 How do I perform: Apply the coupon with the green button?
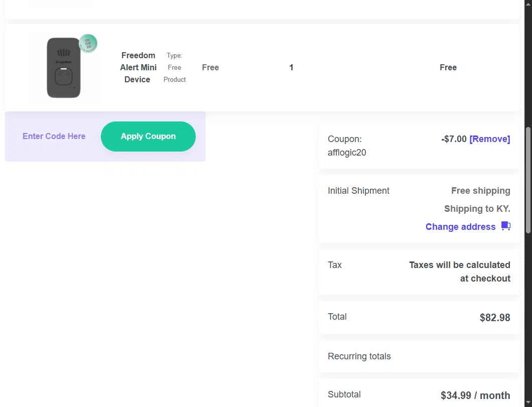coord(148,137)
